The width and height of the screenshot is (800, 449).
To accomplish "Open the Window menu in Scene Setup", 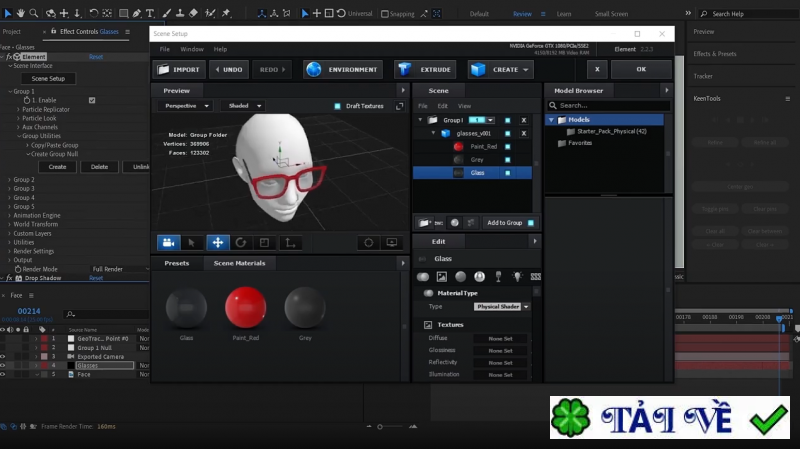I will (x=191, y=48).
